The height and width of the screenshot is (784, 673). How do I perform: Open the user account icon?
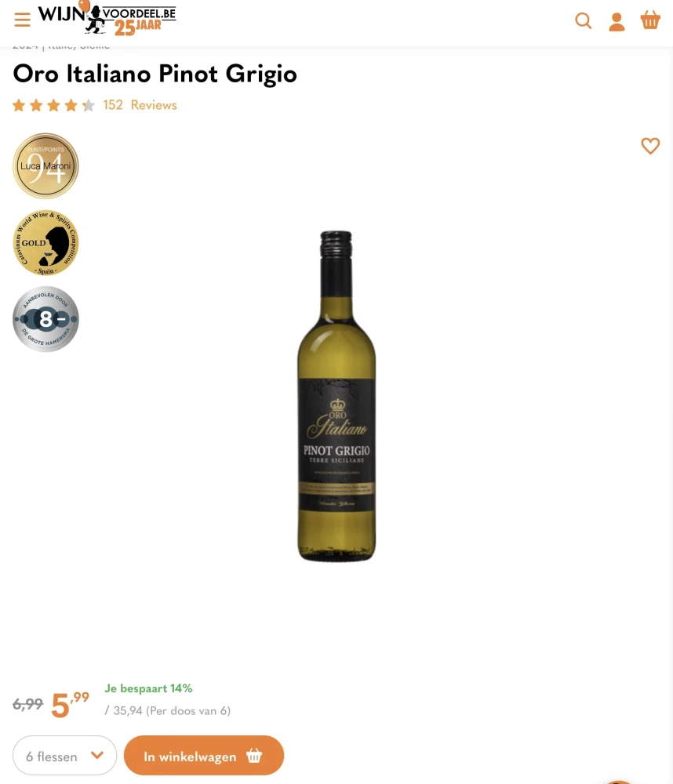tap(617, 21)
